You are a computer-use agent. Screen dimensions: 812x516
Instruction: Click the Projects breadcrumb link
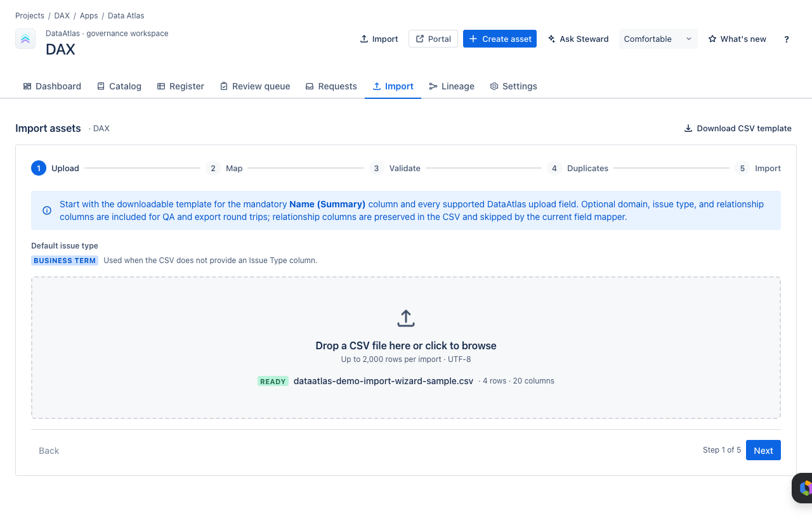pyautogui.click(x=30, y=15)
